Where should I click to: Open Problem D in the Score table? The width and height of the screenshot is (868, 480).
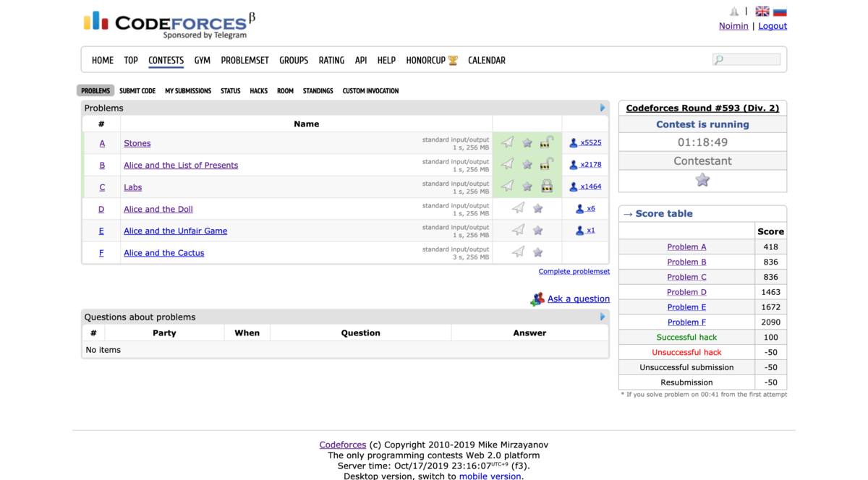point(686,292)
